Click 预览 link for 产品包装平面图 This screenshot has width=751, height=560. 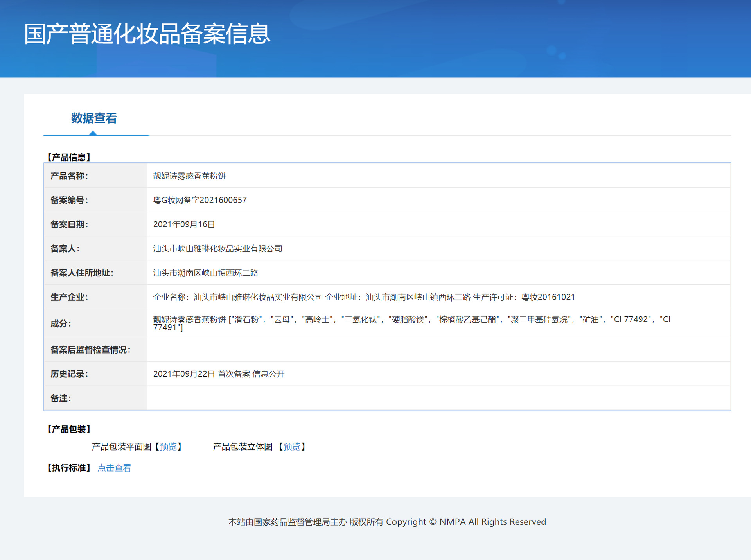point(168,447)
